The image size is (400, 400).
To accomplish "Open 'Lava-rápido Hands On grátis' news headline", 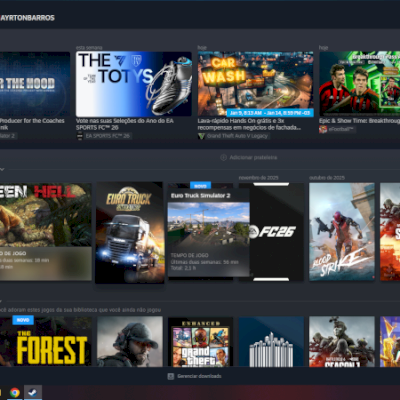I will pos(249,124).
